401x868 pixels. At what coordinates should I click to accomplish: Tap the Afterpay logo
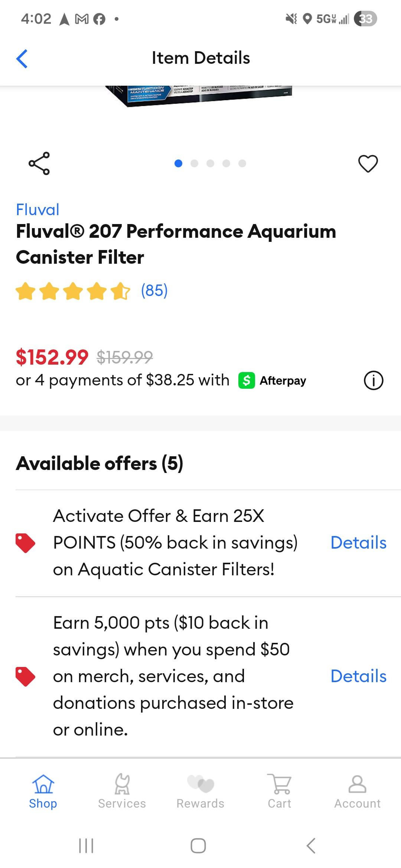coord(272,381)
